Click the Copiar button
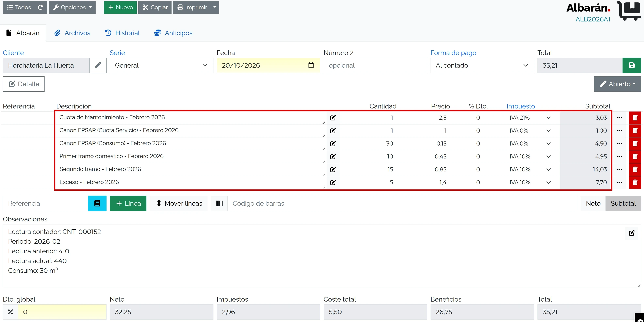The width and height of the screenshot is (644, 322). 155,7
